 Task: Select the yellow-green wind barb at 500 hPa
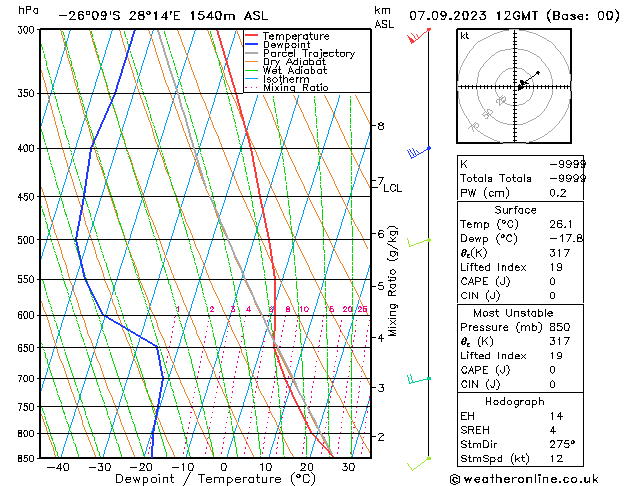click(419, 243)
